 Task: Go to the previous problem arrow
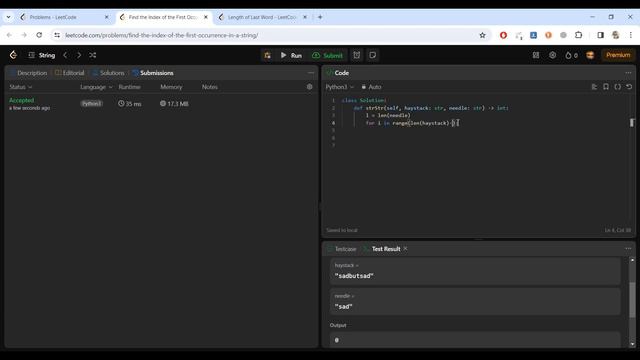[65, 55]
